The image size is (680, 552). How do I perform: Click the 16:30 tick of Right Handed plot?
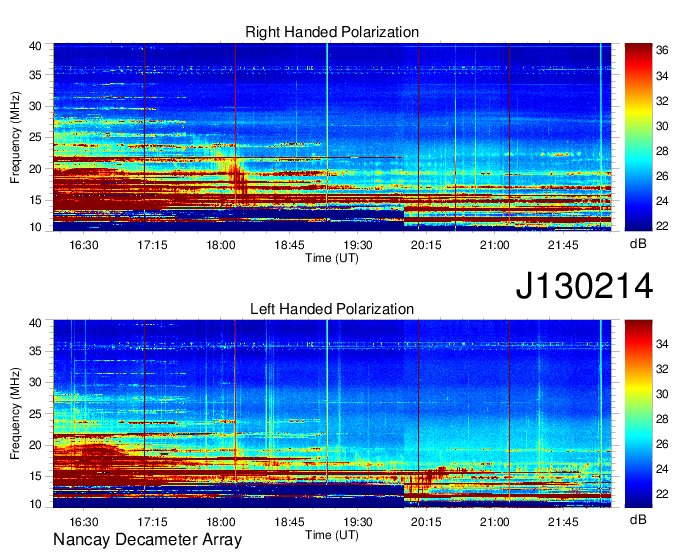coord(84,245)
